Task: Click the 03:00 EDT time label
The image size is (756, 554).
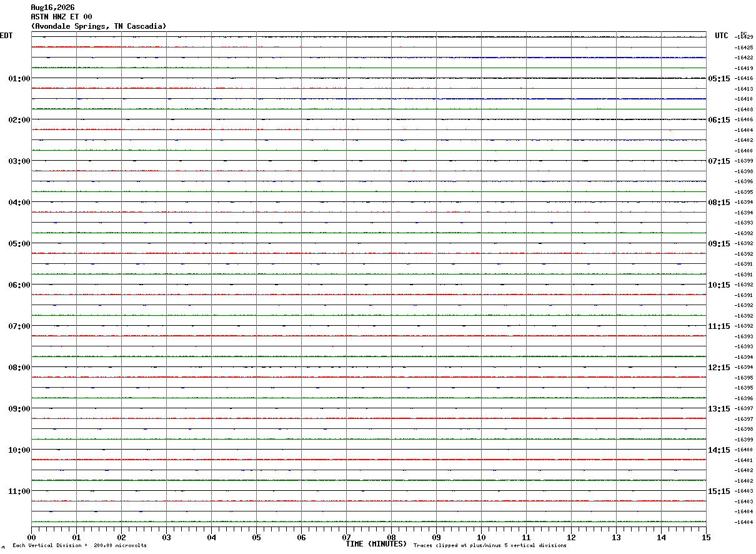Action: (x=19, y=161)
